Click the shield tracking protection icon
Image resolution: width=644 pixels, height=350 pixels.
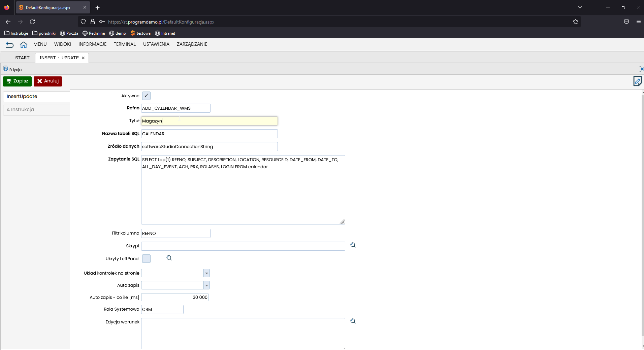click(83, 22)
